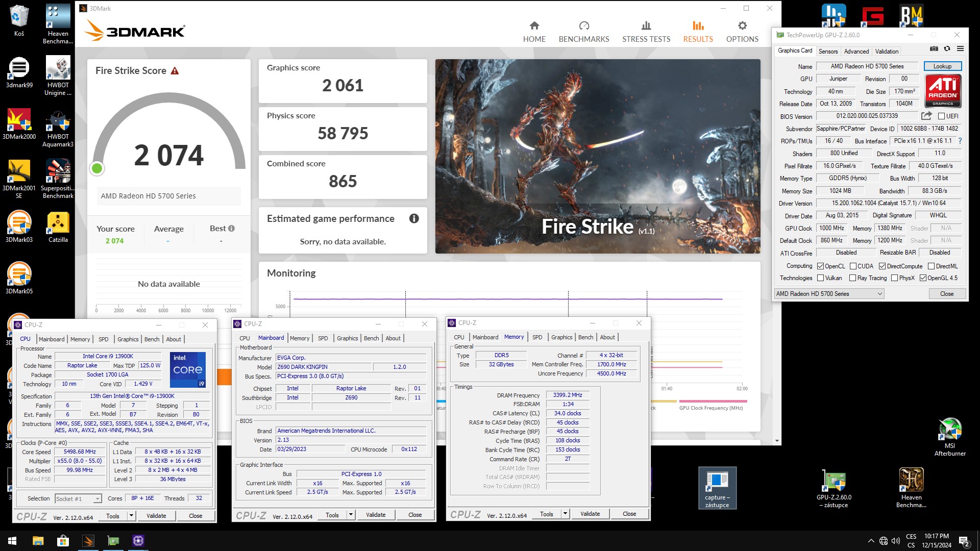The width and height of the screenshot is (980, 551).
Task: Open the notification center icon in the taskbar
Action: tap(964, 541)
